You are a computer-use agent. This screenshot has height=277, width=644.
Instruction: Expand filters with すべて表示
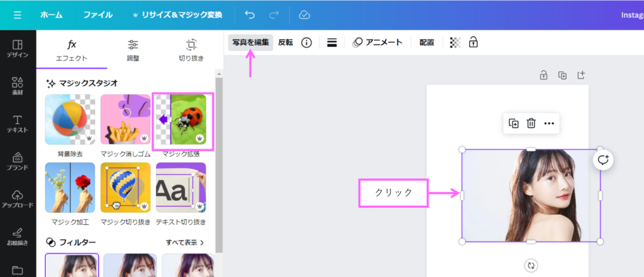coord(185,242)
